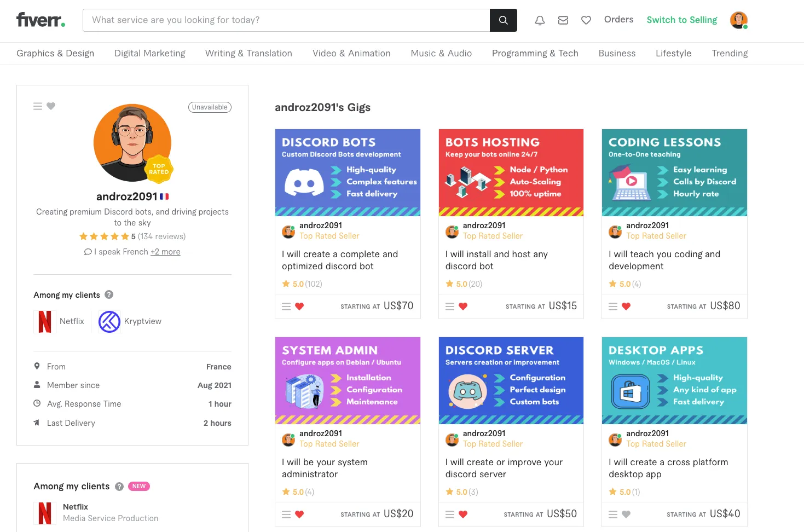Open Graphics & Design category
The width and height of the screenshot is (804, 532).
point(55,53)
